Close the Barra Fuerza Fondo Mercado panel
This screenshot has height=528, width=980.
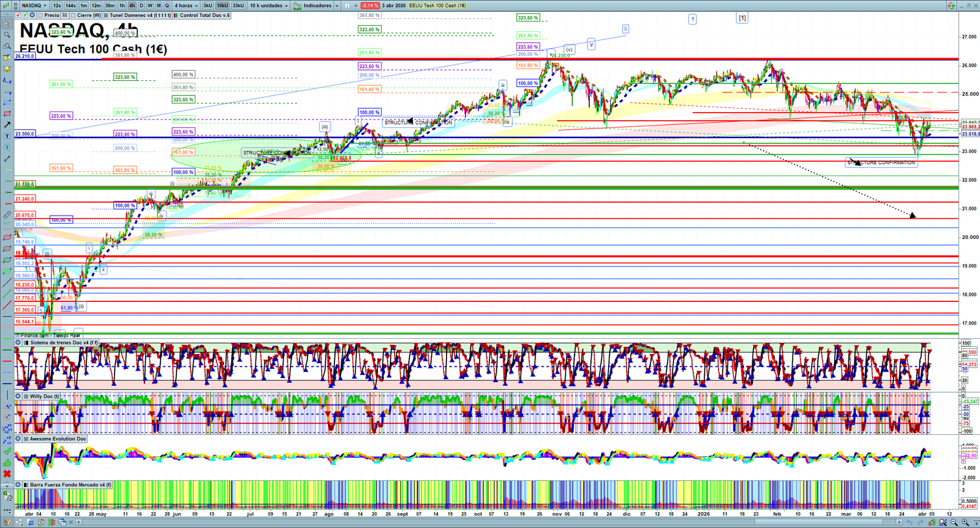click(18, 485)
